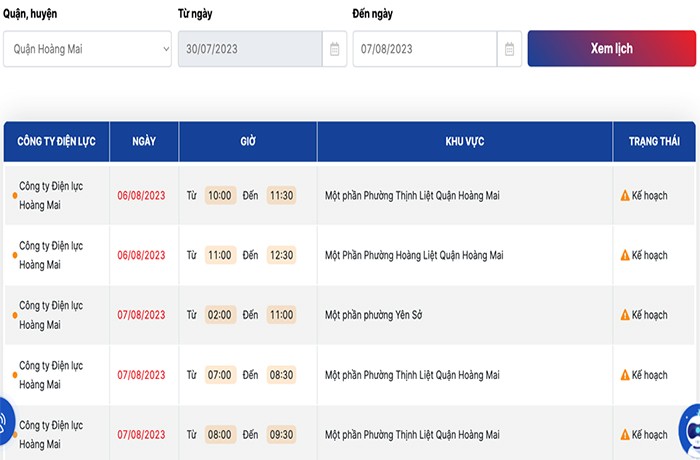This screenshot has height=460, width=700.
Task: Click calendar icon beside Đến ngày field
Action: point(509,49)
